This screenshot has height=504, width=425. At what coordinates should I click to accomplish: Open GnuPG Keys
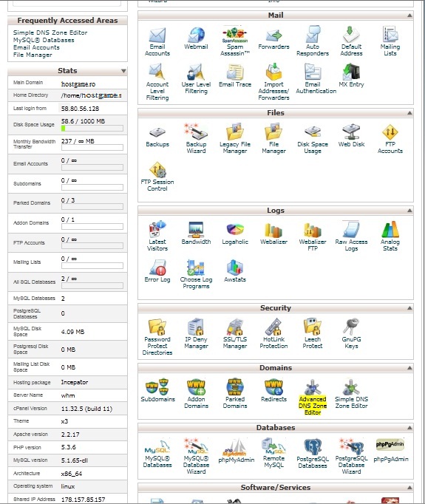pos(351,333)
